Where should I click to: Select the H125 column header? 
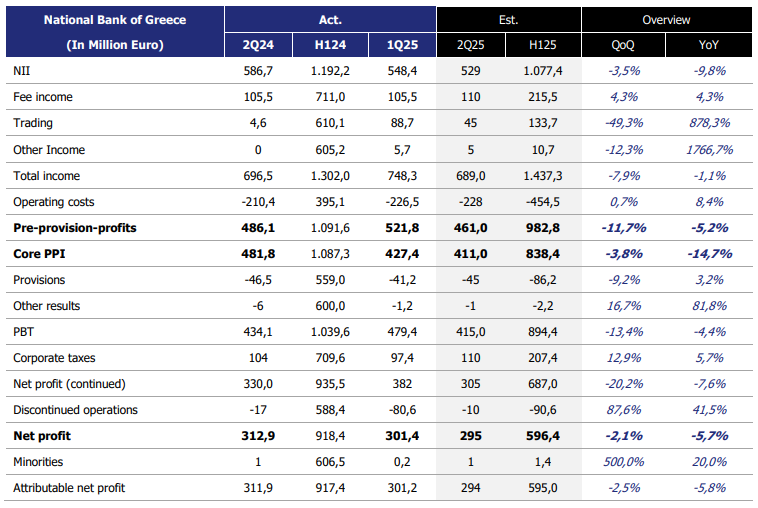point(544,45)
